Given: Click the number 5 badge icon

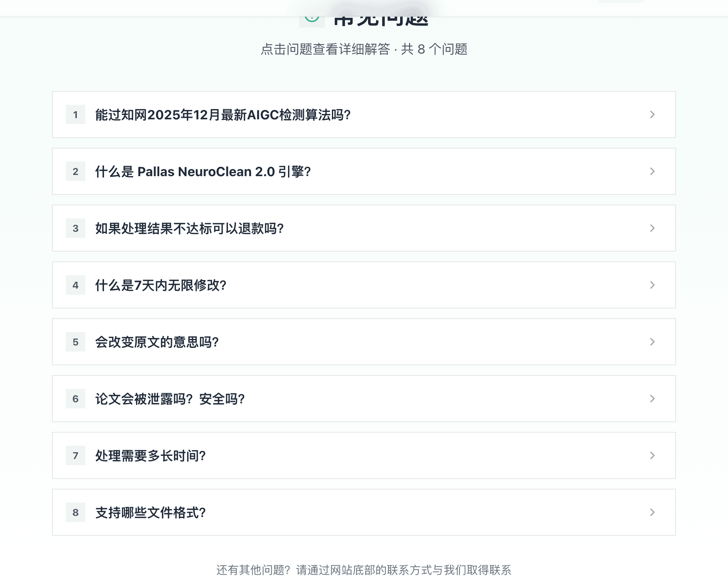Looking at the screenshot, I should 75,342.
